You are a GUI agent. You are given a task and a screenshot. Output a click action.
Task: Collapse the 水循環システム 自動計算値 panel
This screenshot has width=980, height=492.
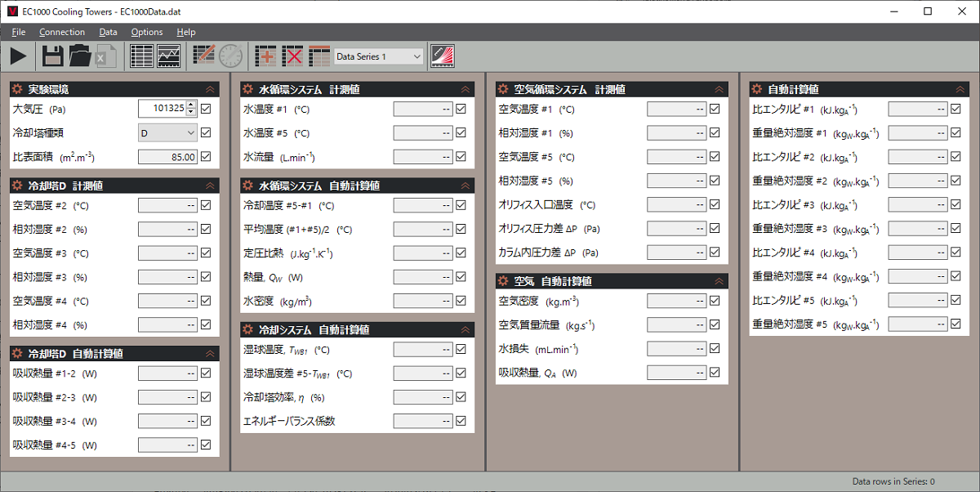pos(465,186)
